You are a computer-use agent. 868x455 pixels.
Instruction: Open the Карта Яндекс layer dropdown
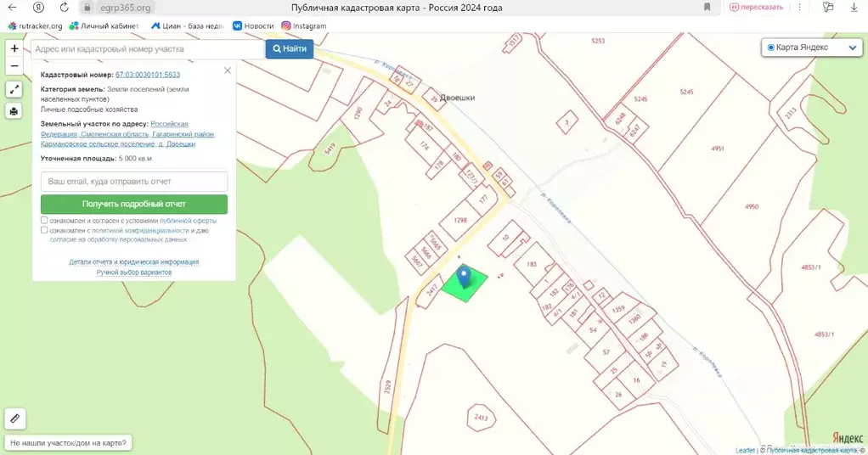[812, 48]
